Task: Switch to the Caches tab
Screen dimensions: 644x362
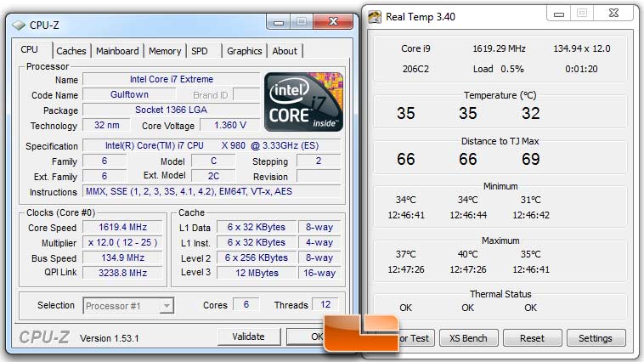Action: coord(71,51)
